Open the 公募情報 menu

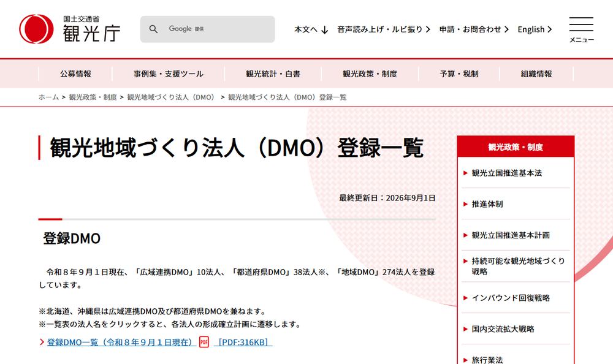[x=75, y=74]
